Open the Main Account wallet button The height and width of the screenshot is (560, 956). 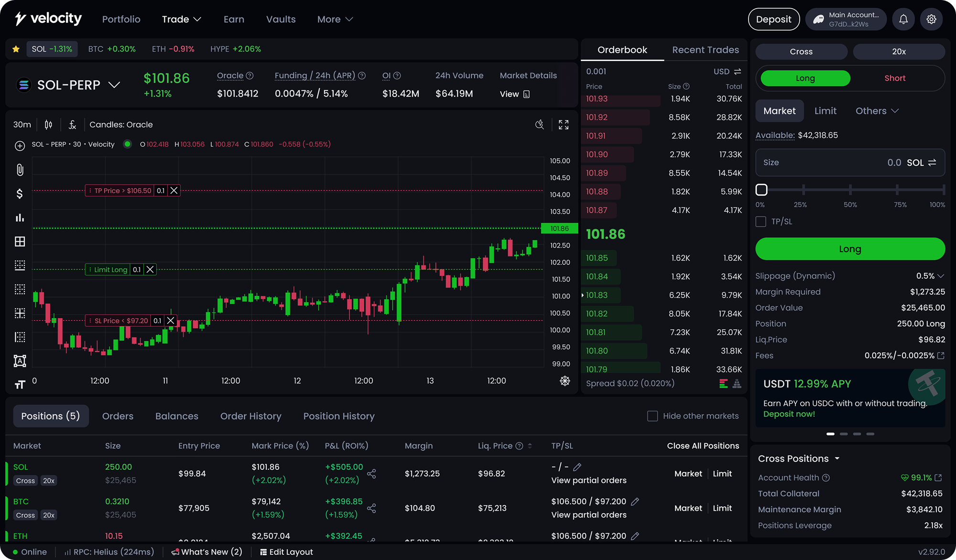click(x=846, y=19)
